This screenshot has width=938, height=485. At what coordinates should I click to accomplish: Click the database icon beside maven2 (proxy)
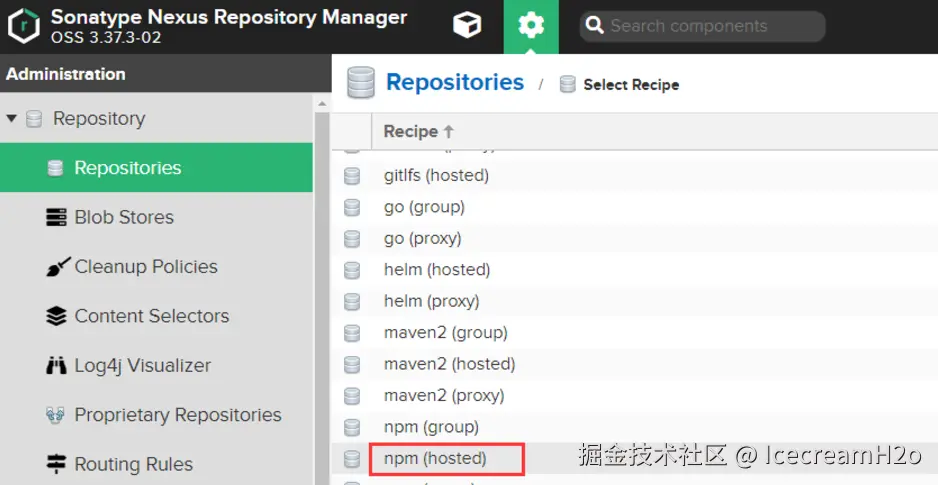click(x=352, y=396)
